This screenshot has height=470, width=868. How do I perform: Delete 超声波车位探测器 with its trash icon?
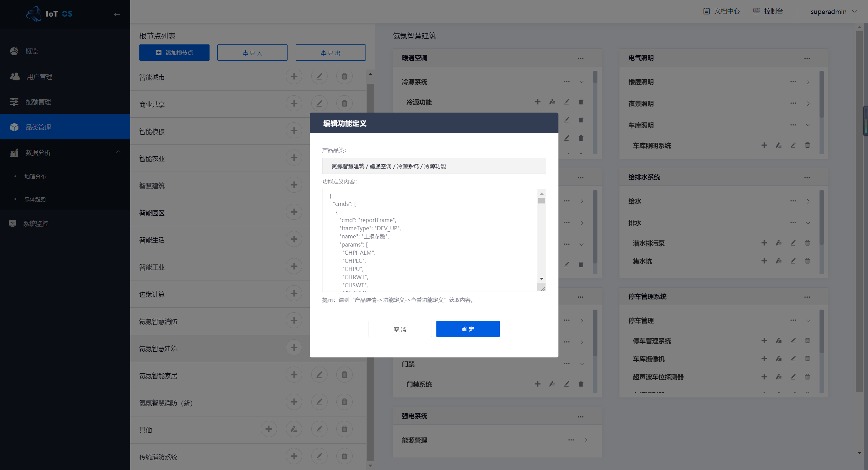807,377
